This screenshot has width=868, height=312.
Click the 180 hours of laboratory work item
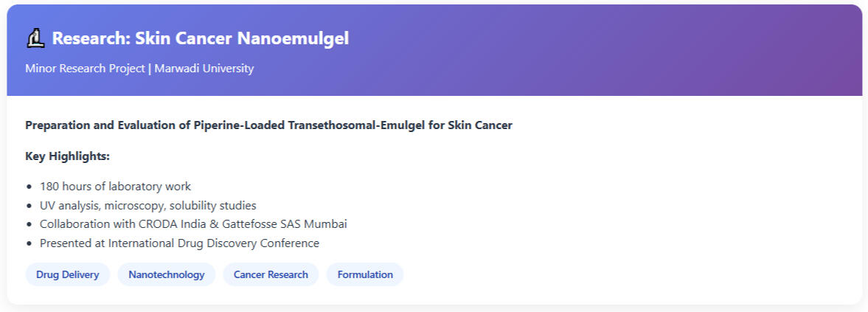pyautogui.click(x=115, y=187)
